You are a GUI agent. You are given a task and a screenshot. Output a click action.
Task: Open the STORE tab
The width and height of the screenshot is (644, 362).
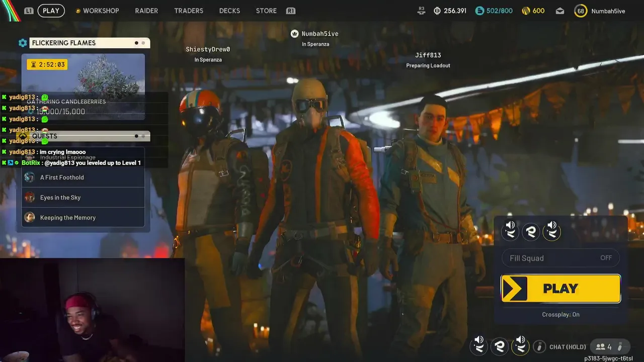(x=266, y=11)
